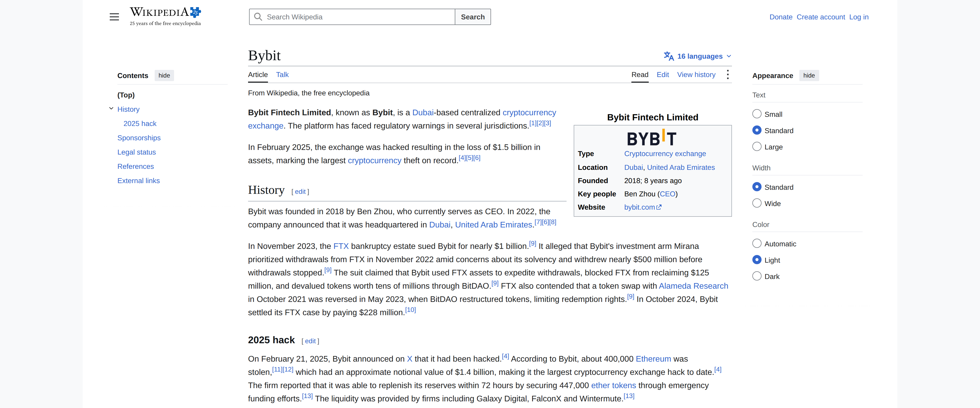Viewport: 980px width, 408px height.
Task: Hide the Contents sidebar
Action: point(164,76)
